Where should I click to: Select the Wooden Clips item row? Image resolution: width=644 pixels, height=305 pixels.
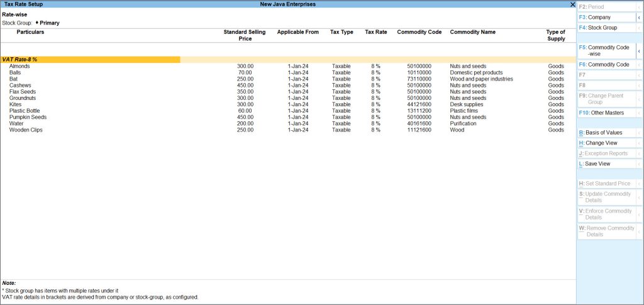[287, 130]
